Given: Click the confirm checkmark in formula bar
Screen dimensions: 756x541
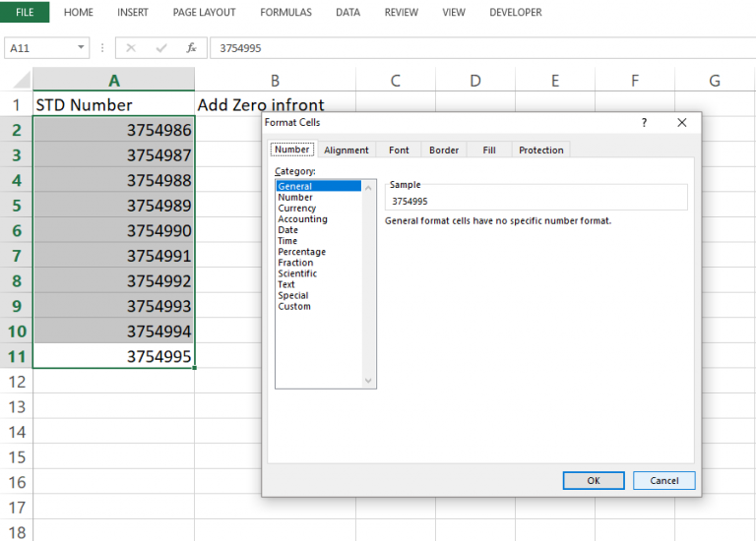Looking at the screenshot, I should pos(161,47).
